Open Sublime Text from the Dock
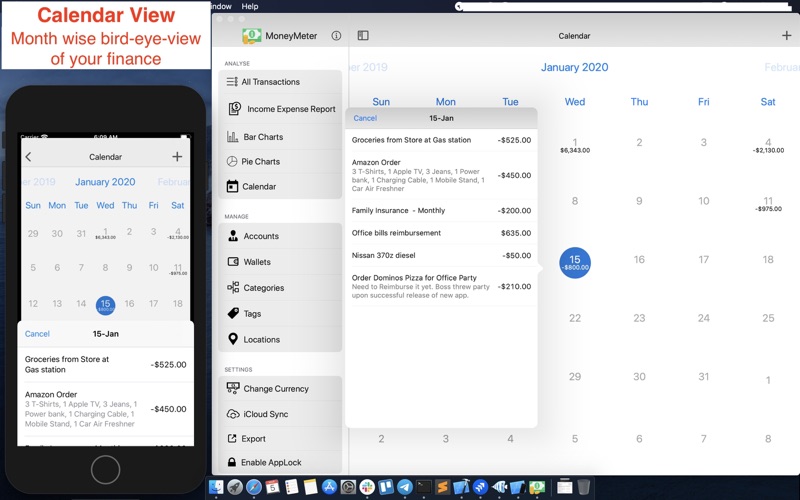Screen dimensions: 800x500 coord(442,487)
